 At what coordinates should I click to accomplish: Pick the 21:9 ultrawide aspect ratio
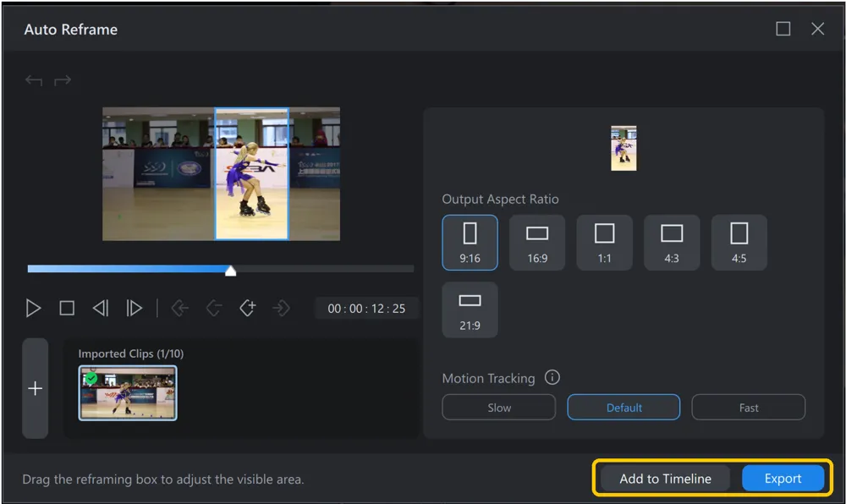(470, 310)
